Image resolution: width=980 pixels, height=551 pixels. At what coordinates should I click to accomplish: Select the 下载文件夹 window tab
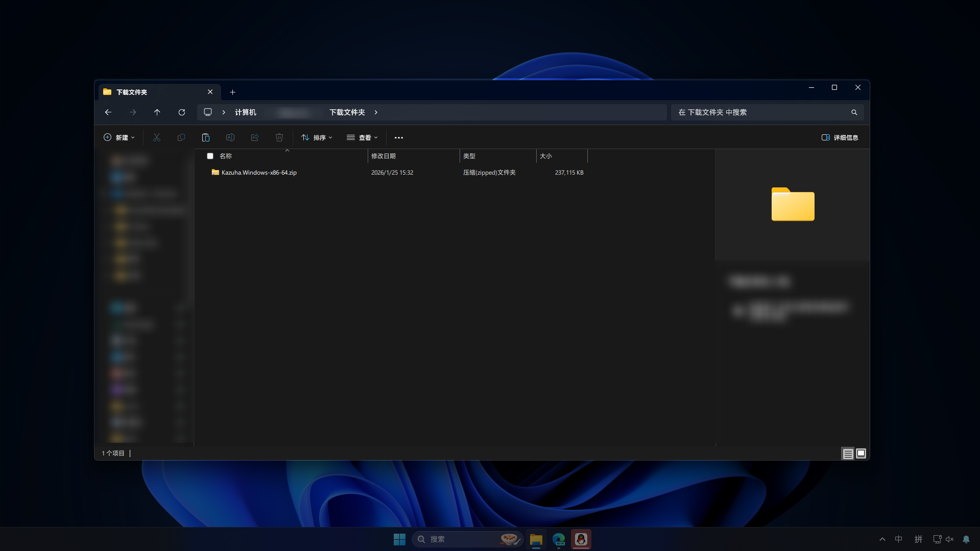(160, 92)
